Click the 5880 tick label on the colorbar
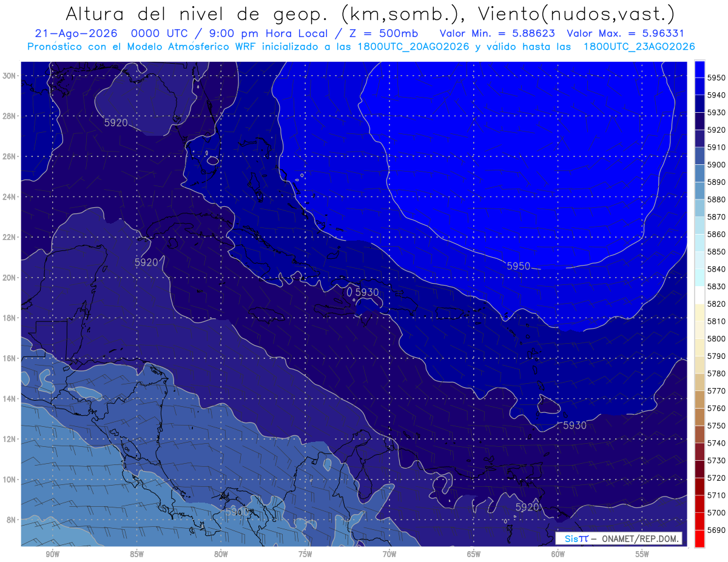Viewport: 728px width, 562px height. [716, 200]
